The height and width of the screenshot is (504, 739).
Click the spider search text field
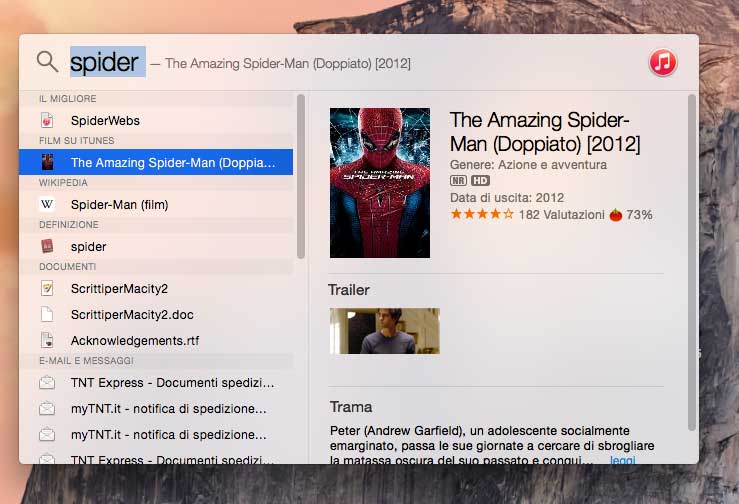(x=107, y=62)
